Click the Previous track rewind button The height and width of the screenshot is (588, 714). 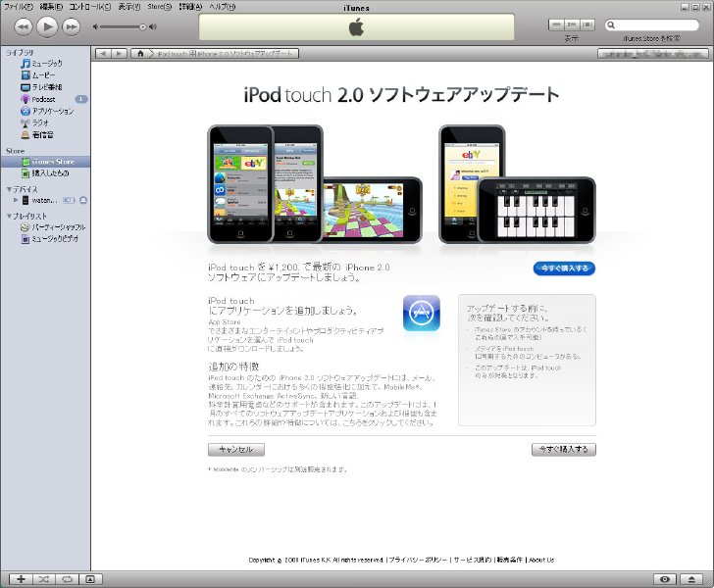[24, 26]
